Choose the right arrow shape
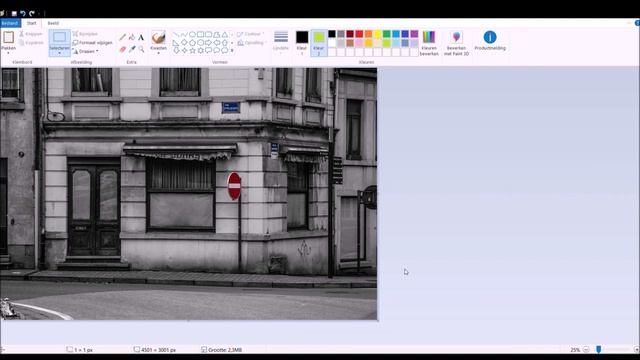Screen dimensions: 640x360 click(x=209, y=42)
